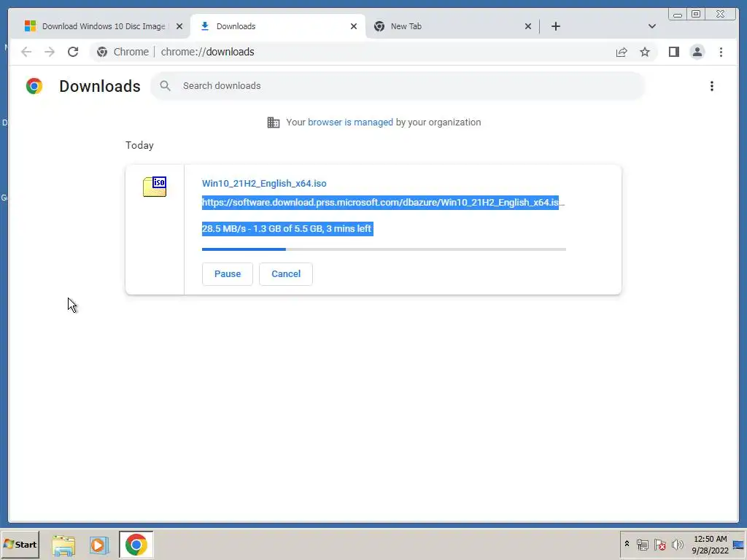Viewport: 747px width, 560px height.
Task: Expand the tab search chevron
Action: 651,26
